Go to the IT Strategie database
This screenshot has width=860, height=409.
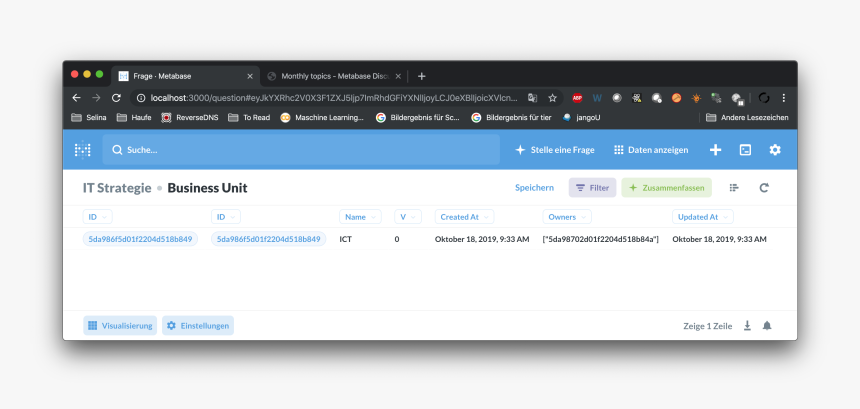(117, 188)
